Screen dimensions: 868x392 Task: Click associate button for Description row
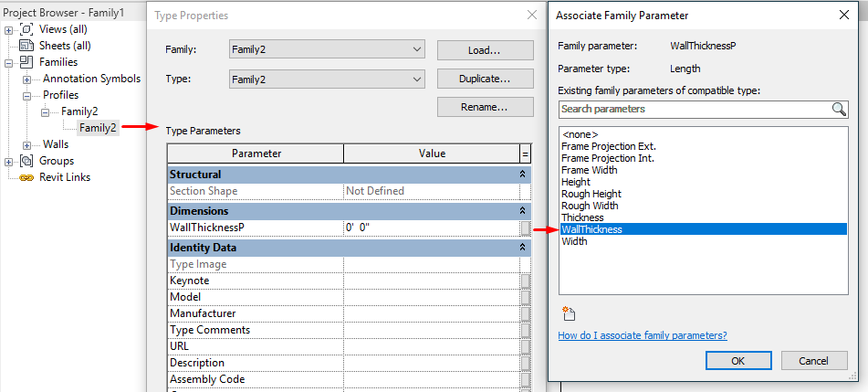(526, 363)
